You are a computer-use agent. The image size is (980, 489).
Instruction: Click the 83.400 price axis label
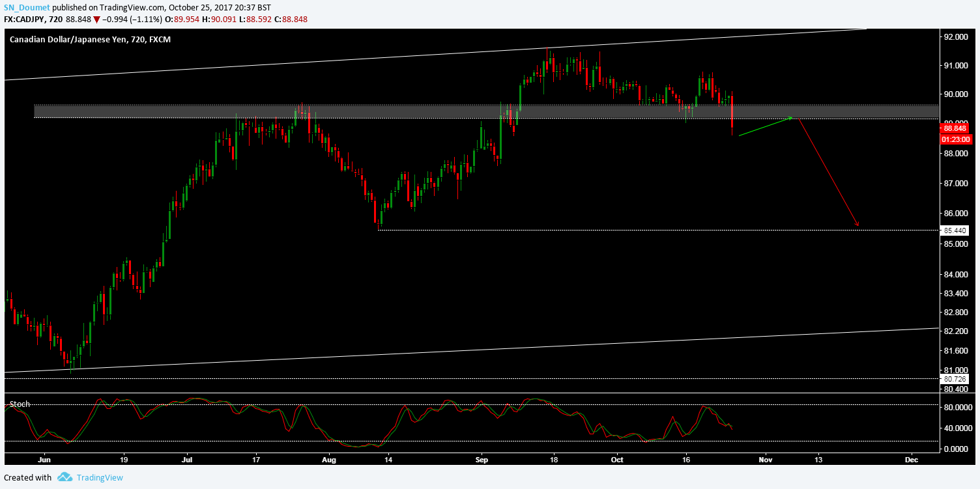pos(955,294)
